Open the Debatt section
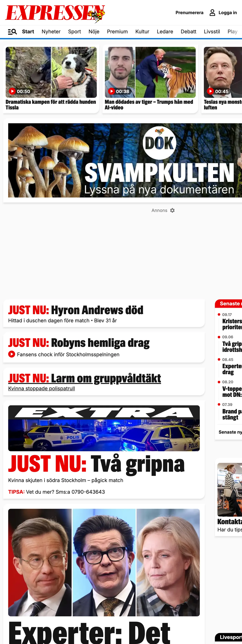This screenshot has width=242, height=644. pyautogui.click(x=188, y=32)
